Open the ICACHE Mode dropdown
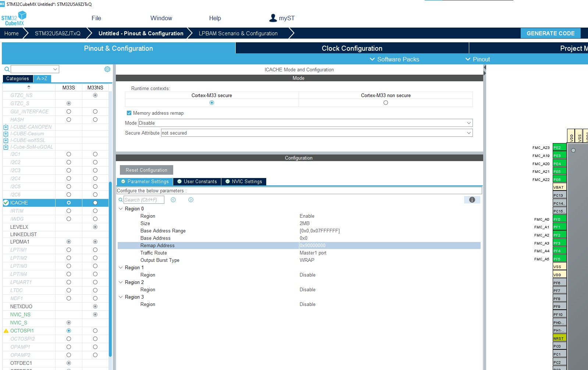Viewport: 588px width, 370px height. (x=305, y=123)
